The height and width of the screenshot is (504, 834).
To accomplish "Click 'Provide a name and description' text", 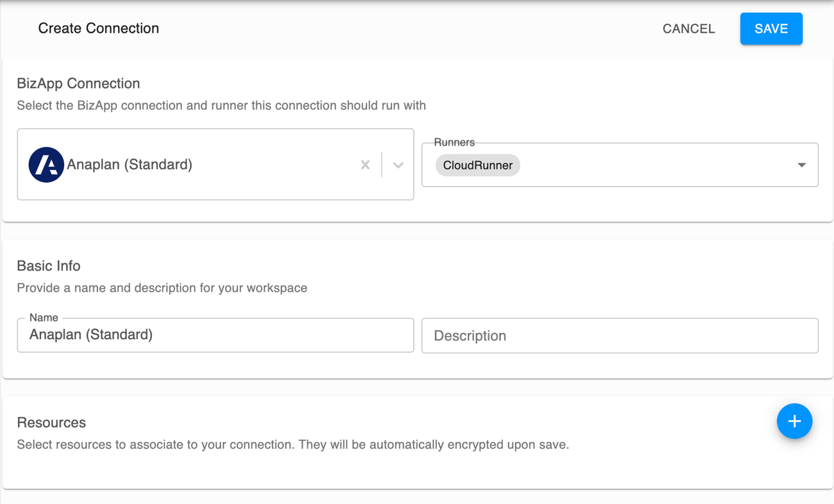I will click(x=162, y=288).
